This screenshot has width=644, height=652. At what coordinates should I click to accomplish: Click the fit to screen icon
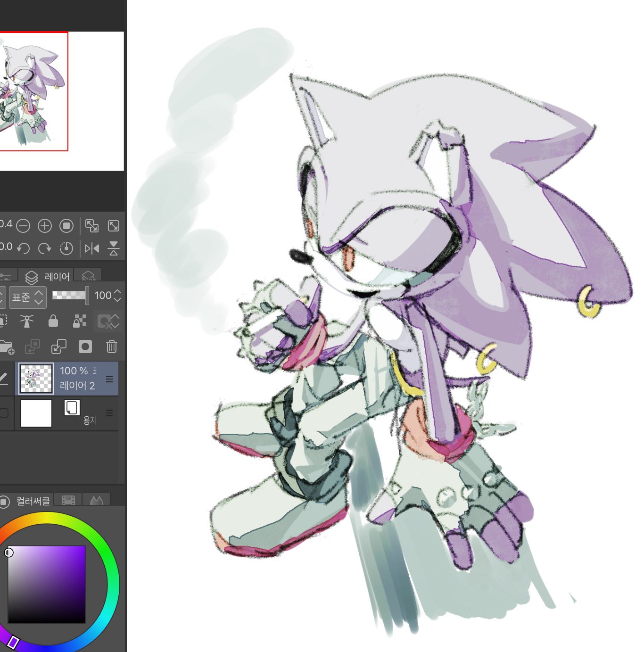(114, 226)
